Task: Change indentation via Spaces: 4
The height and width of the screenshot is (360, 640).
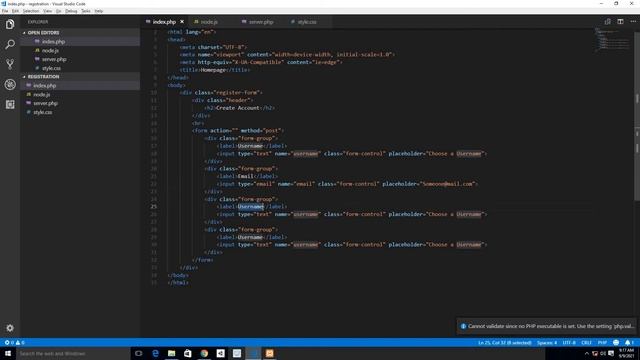Action: click(547, 342)
